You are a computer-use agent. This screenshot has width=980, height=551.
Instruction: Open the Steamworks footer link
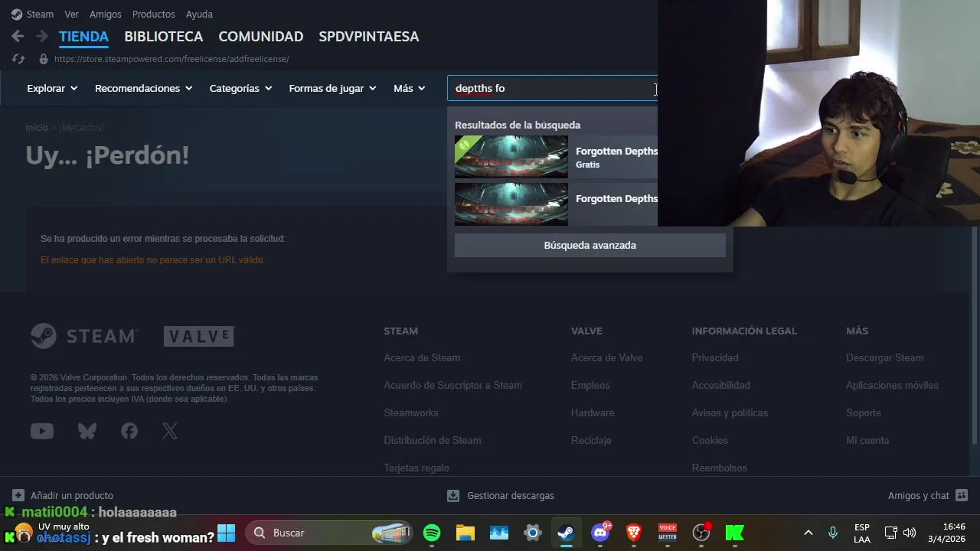411,412
